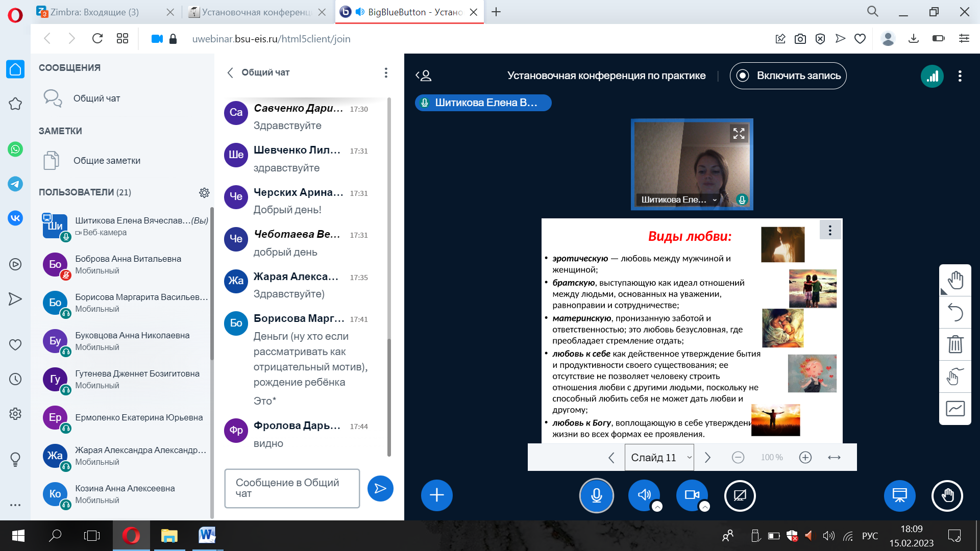
Task: Turn on multi-user whiteboard icon
Action: (x=955, y=409)
